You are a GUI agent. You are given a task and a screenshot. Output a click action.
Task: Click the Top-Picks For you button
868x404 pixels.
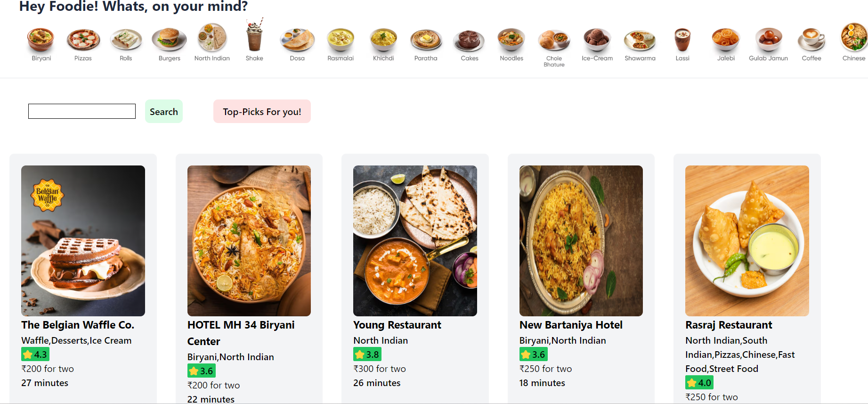click(262, 112)
